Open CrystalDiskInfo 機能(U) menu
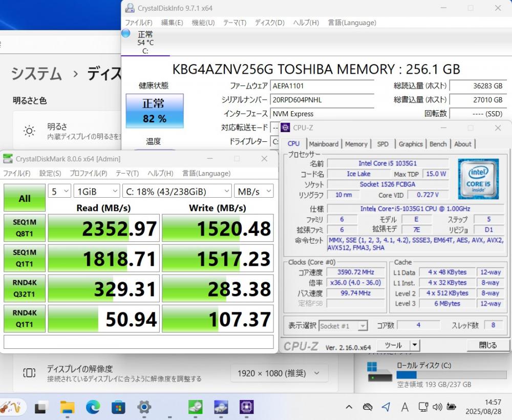The image size is (512, 420). 203,23
